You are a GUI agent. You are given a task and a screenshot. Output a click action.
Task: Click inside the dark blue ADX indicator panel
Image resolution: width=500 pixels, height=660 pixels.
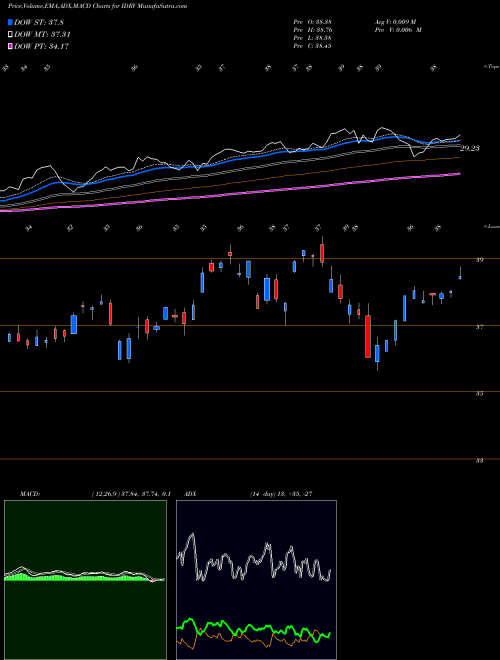point(256,580)
